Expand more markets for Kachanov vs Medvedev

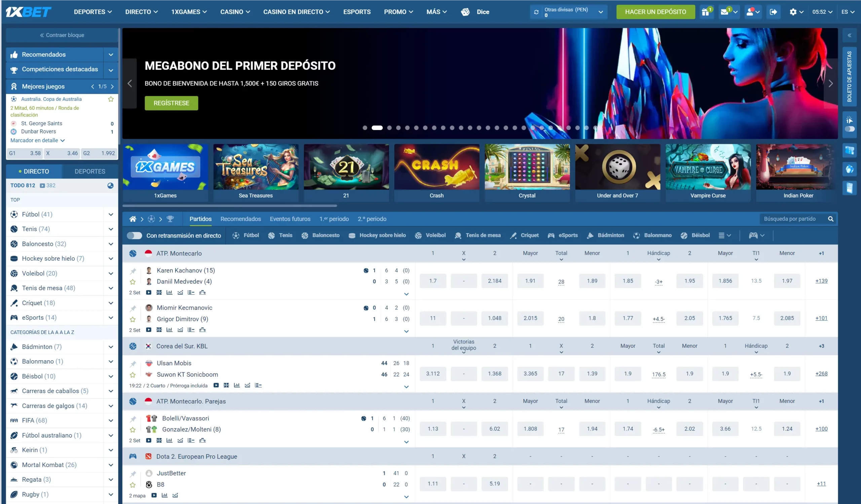coord(406,294)
